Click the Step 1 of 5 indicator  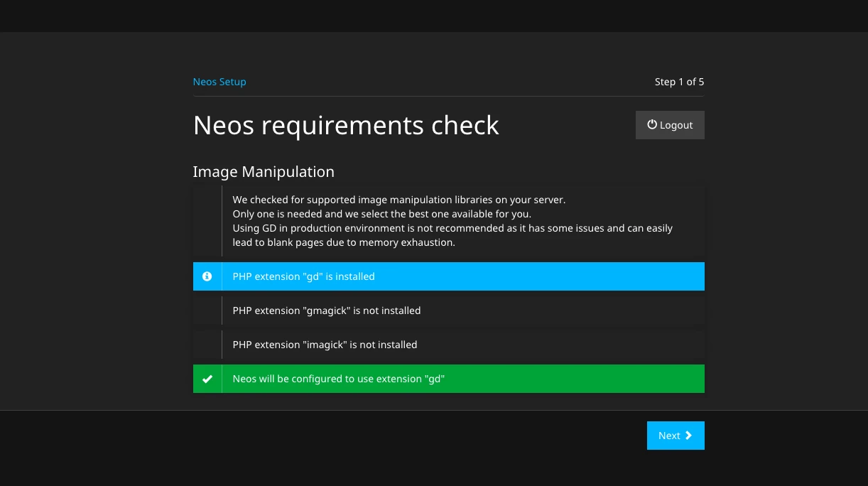point(679,82)
